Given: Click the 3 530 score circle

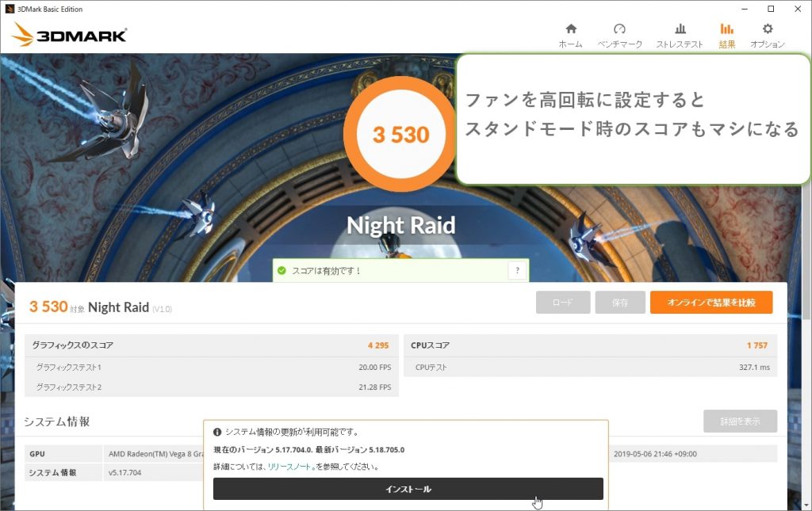Looking at the screenshot, I should coord(400,134).
